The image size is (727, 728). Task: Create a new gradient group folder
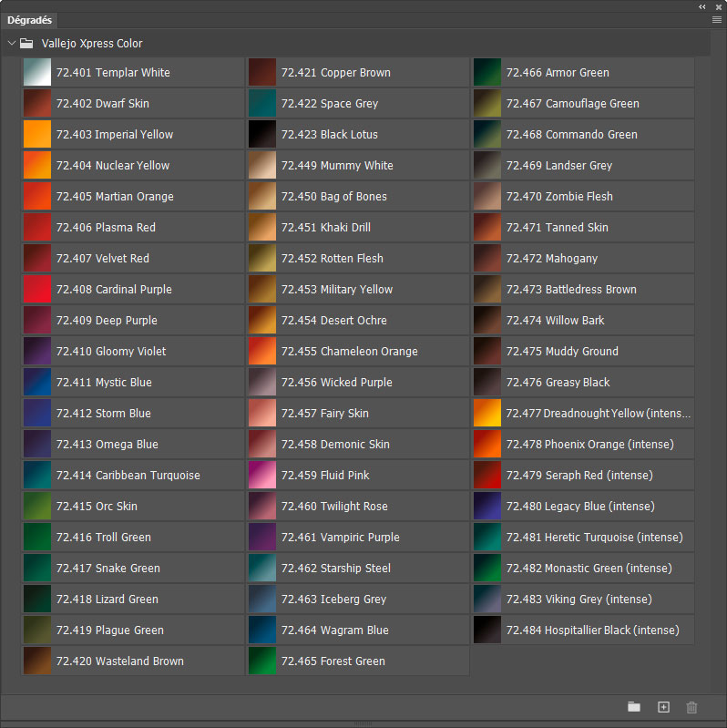634,707
